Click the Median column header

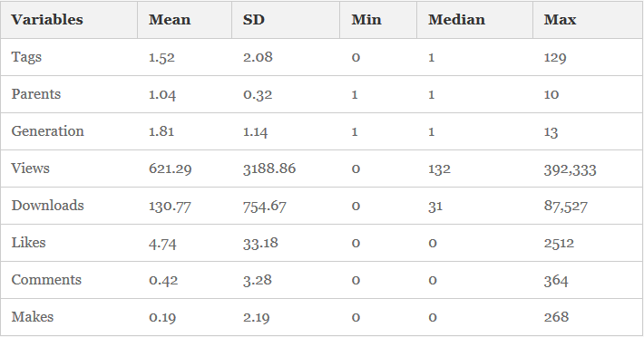click(457, 20)
